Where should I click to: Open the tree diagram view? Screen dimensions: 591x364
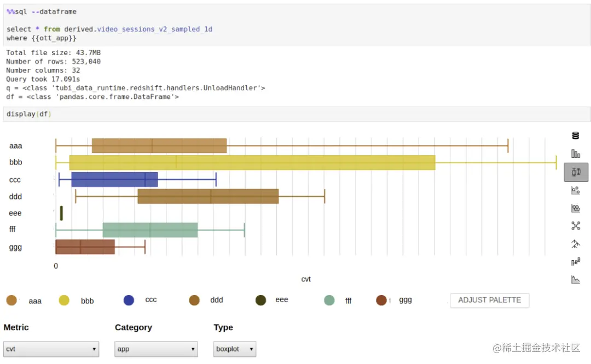pyautogui.click(x=576, y=244)
